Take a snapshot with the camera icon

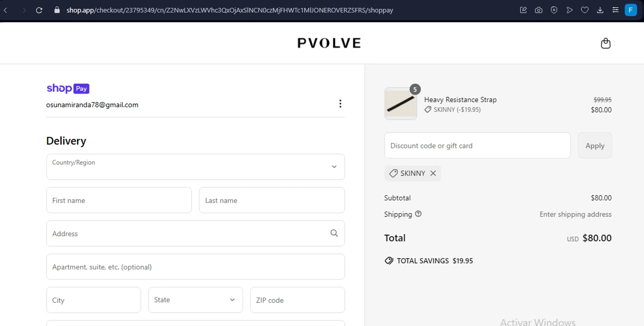[539, 10]
